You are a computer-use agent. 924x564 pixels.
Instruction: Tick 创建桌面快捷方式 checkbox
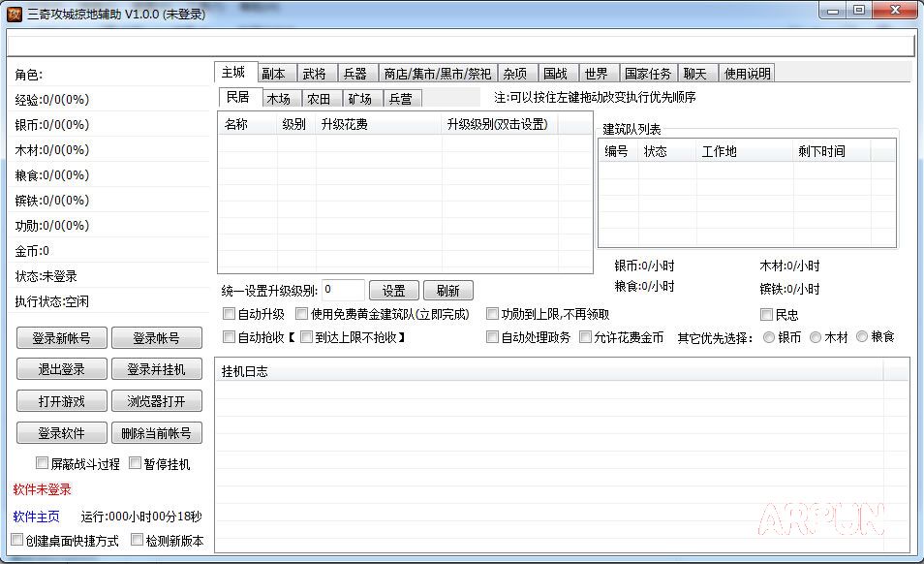(x=17, y=540)
